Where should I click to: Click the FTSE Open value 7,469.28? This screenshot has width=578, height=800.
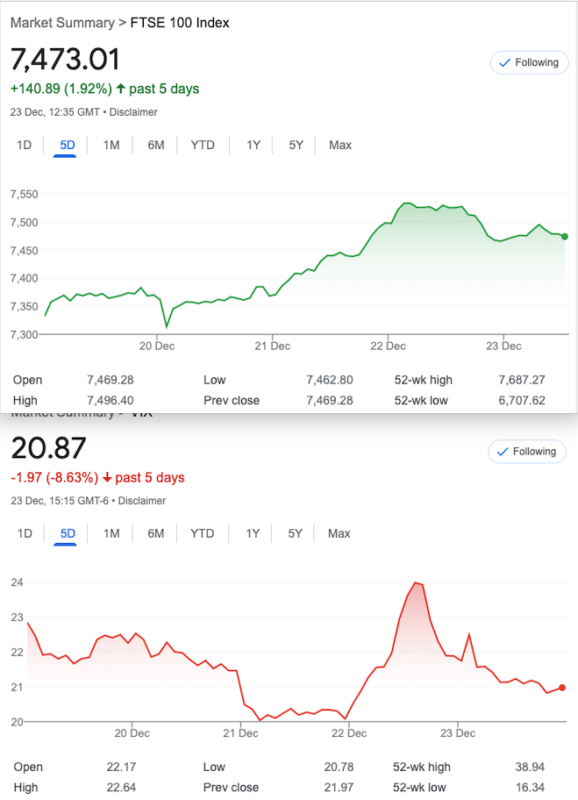coord(110,380)
